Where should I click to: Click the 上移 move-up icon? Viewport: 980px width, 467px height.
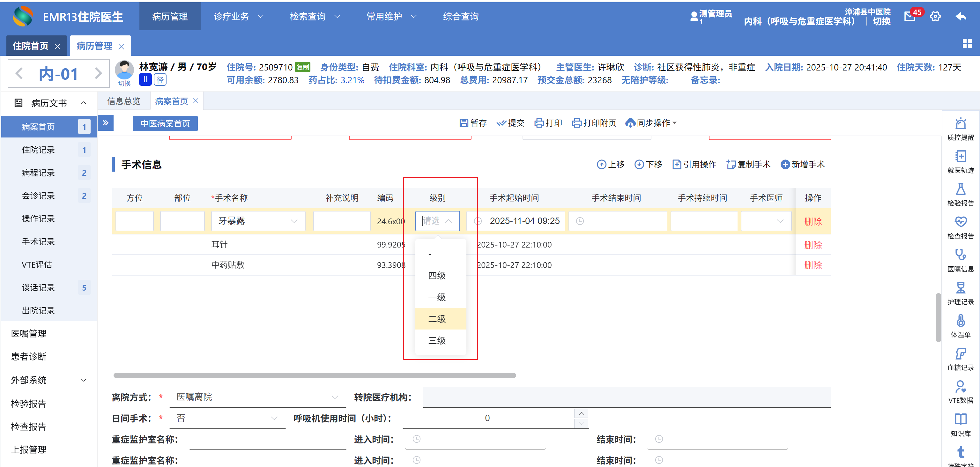601,164
